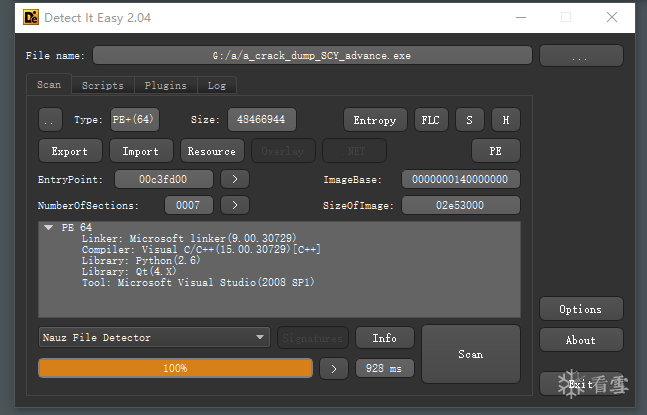
Task: Click the arrow next to NumberOfSections
Action: pyautogui.click(x=235, y=205)
